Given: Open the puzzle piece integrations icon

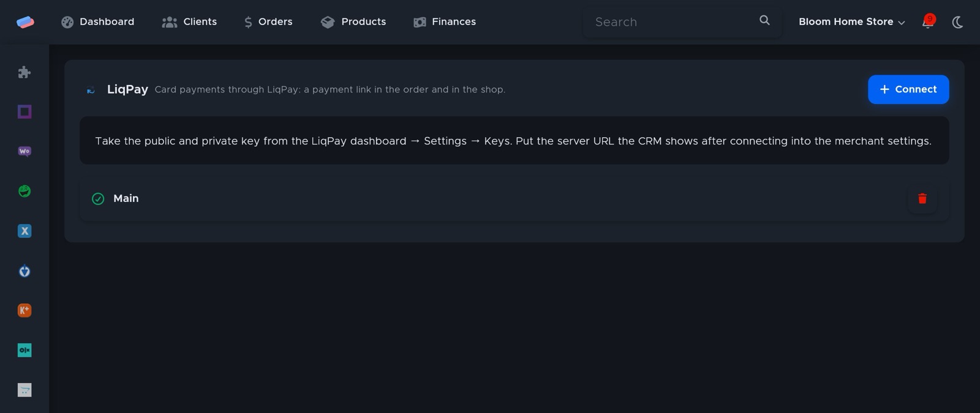Looking at the screenshot, I should (x=24, y=72).
